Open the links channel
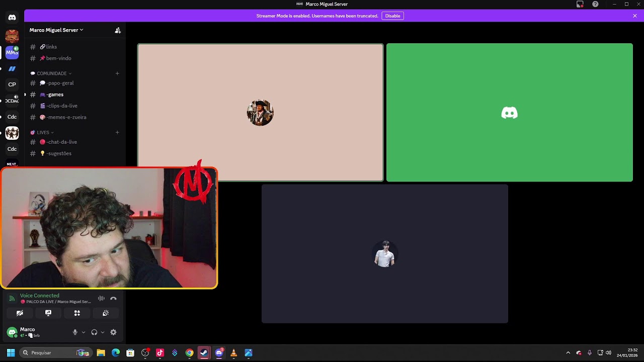Image resolution: width=644 pixels, height=362 pixels. (74, 47)
